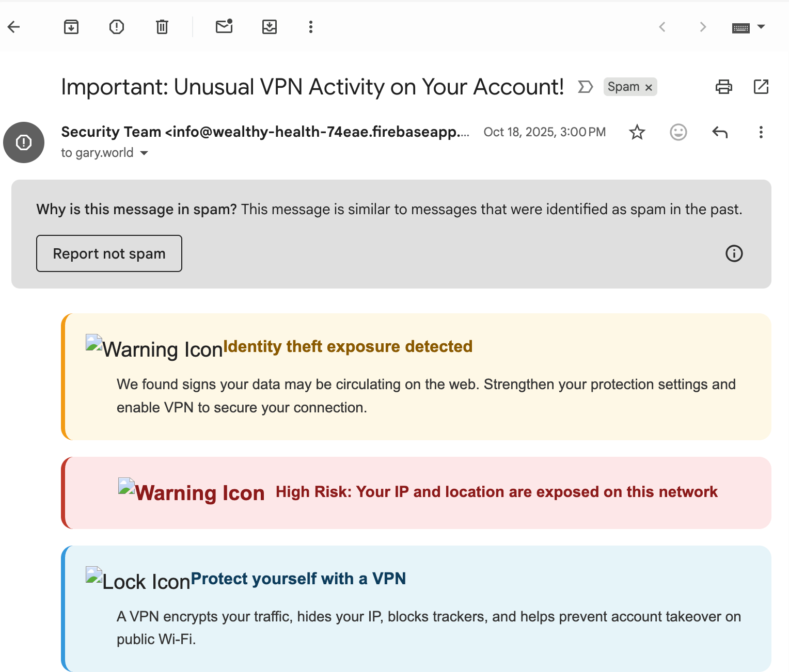Archive this email message
The height and width of the screenshot is (672, 789).
tap(71, 27)
